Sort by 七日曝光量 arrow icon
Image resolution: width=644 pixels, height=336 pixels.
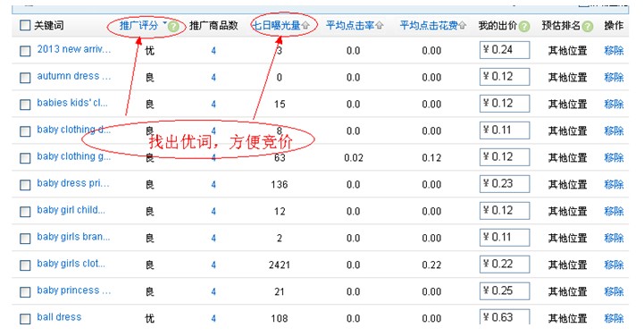pos(305,25)
